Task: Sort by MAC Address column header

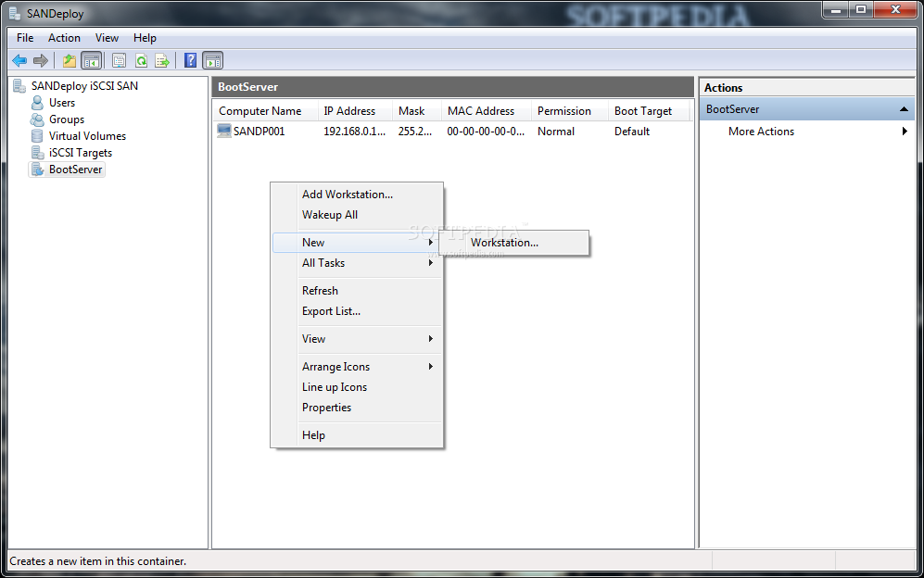Action: 487,111
